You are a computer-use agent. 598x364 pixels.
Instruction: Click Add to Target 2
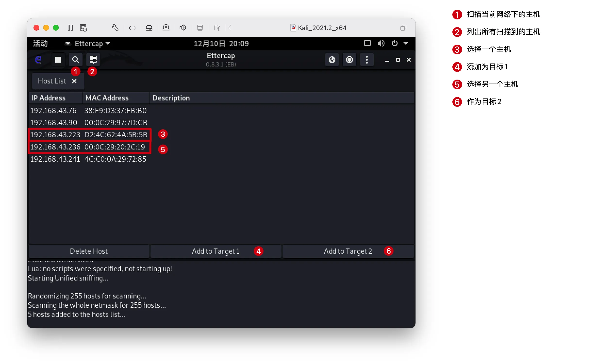[x=348, y=251]
